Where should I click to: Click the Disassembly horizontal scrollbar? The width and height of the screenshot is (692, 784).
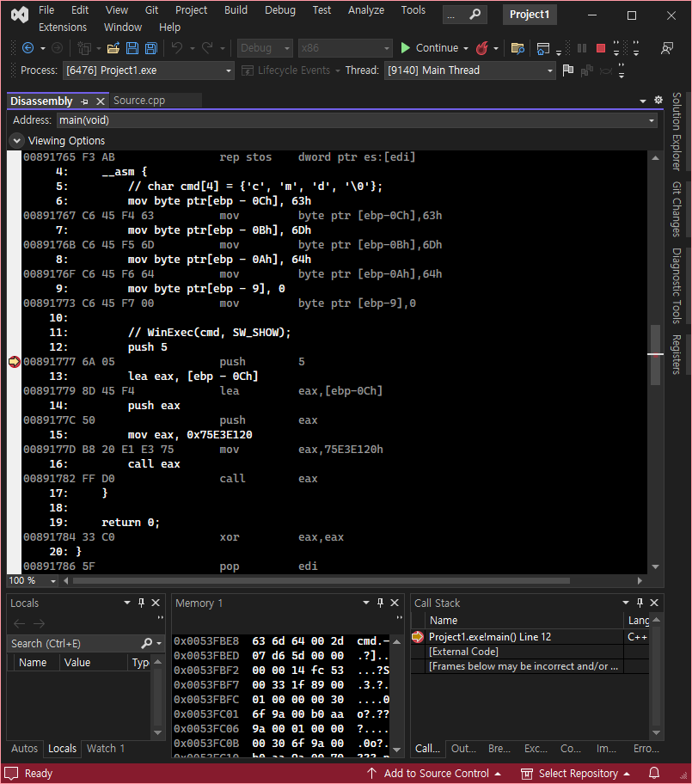coord(321,580)
